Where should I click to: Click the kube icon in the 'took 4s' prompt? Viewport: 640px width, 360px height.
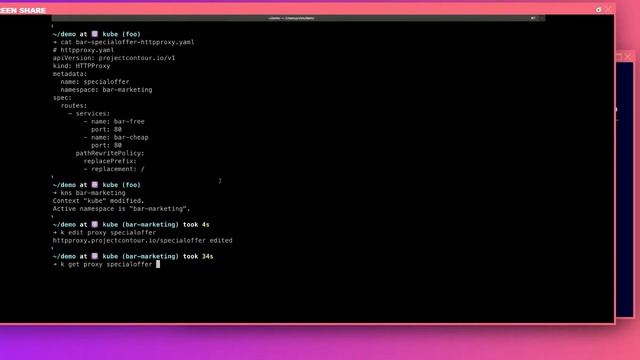point(95,224)
